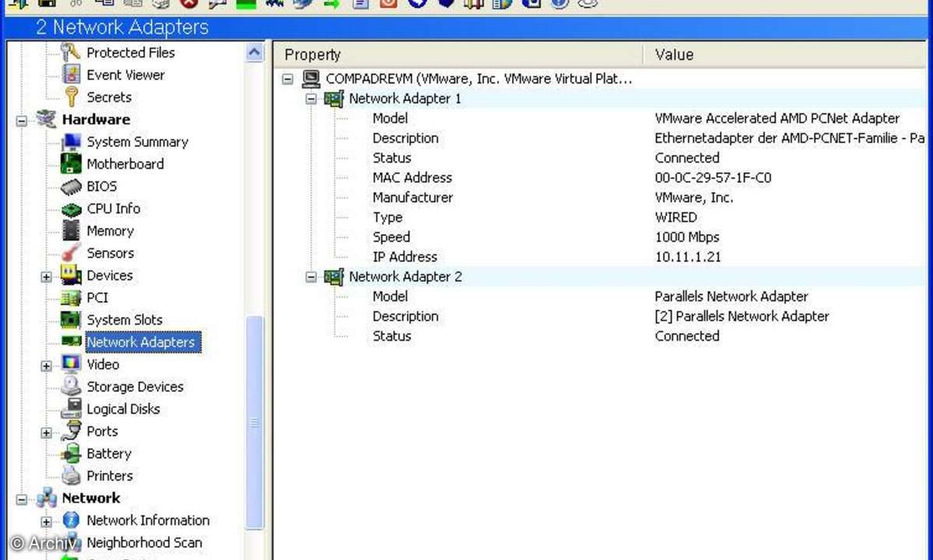Expand the Ports tree node
This screenshot has height=560, width=933.
pos(47,432)
